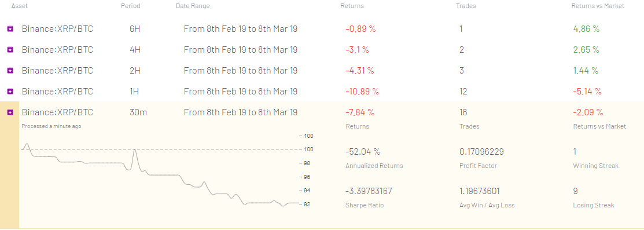Viewport: 644px width, 230px height.
Task: Open the Binance:XRP/BTC 6H result row
Action: point(322,29)
